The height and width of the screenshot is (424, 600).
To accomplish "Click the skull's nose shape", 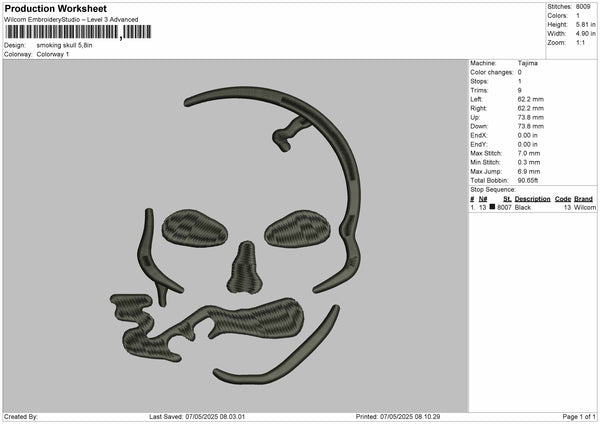I will click(245, 268).
